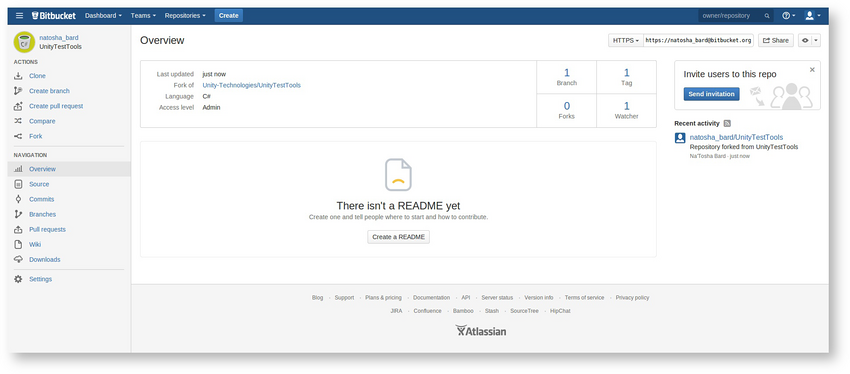Open the user avatar account dropdown

point(812,16)
